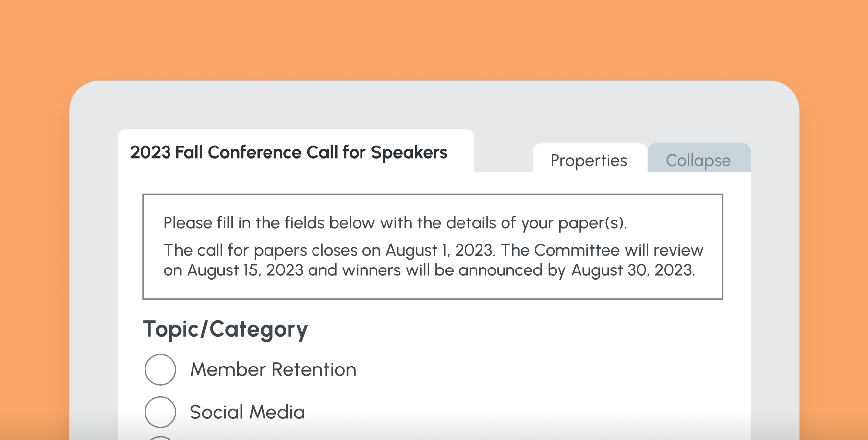Open the Properties tab
Viewport: 868px width, 440px height.
[x=588, y=160]
